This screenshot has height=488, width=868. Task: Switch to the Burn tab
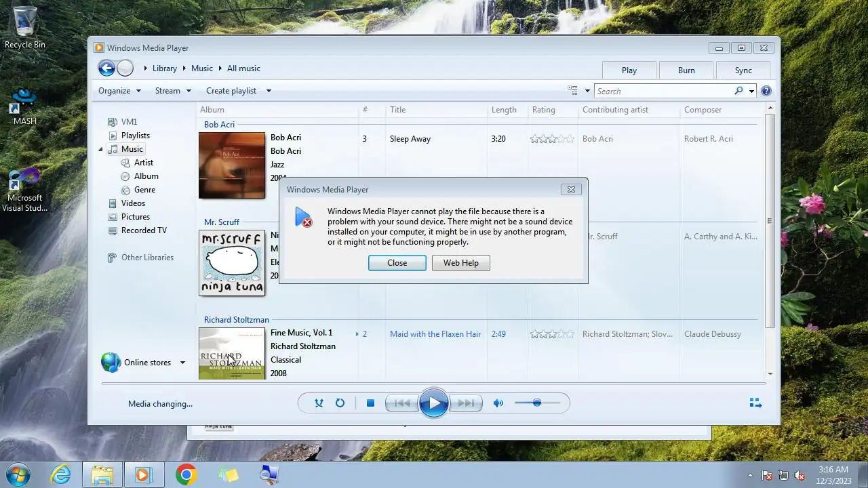[x=686, y=70]
